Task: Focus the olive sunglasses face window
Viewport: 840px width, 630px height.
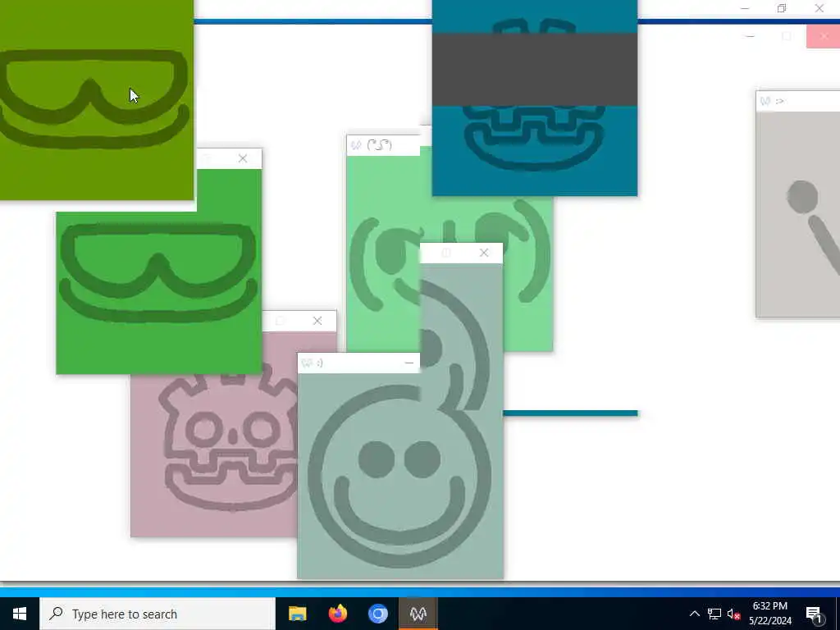Action: click(97, 99)
